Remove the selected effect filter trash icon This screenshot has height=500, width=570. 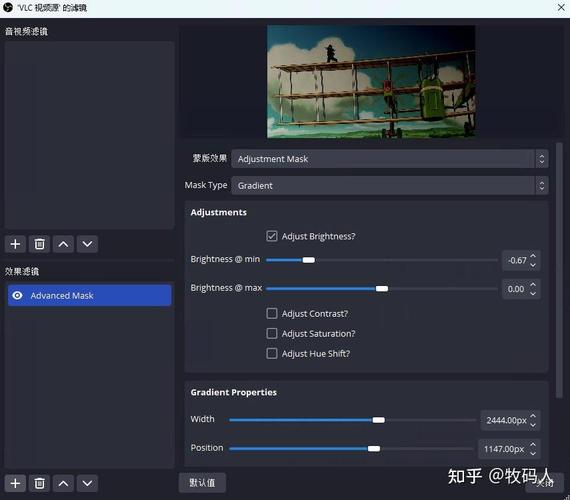39,483
